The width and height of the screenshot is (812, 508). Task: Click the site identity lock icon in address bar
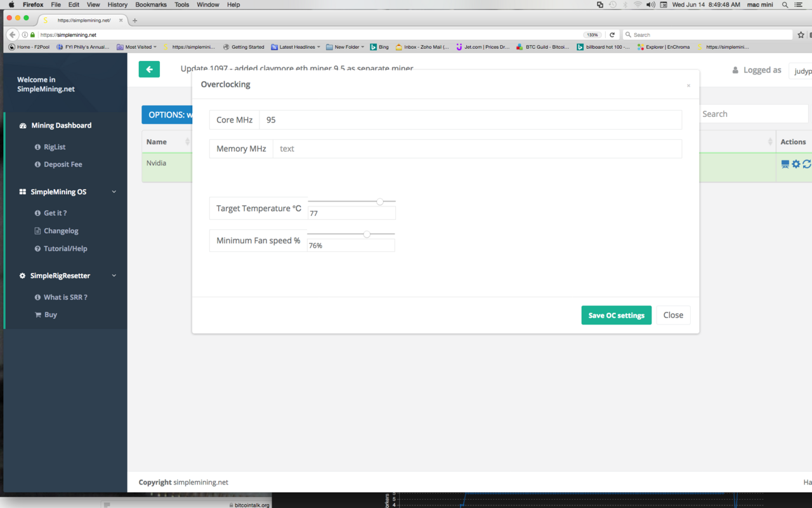(32, 35)
